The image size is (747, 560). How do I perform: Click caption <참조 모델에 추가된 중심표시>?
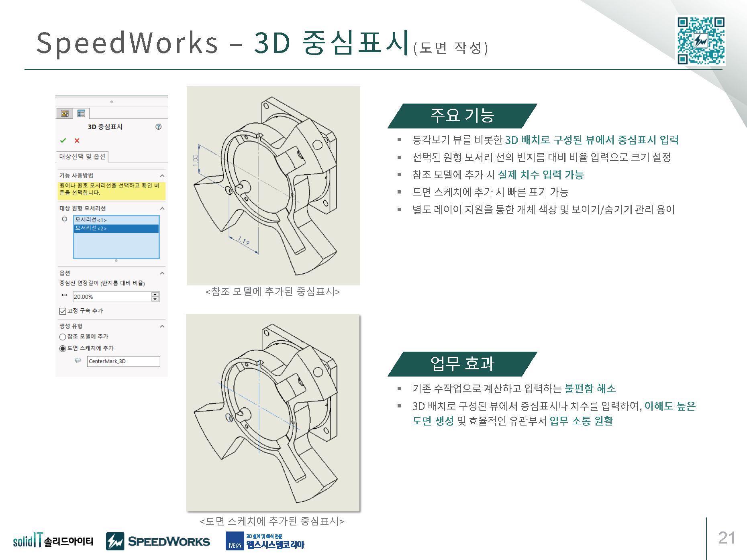273,291
